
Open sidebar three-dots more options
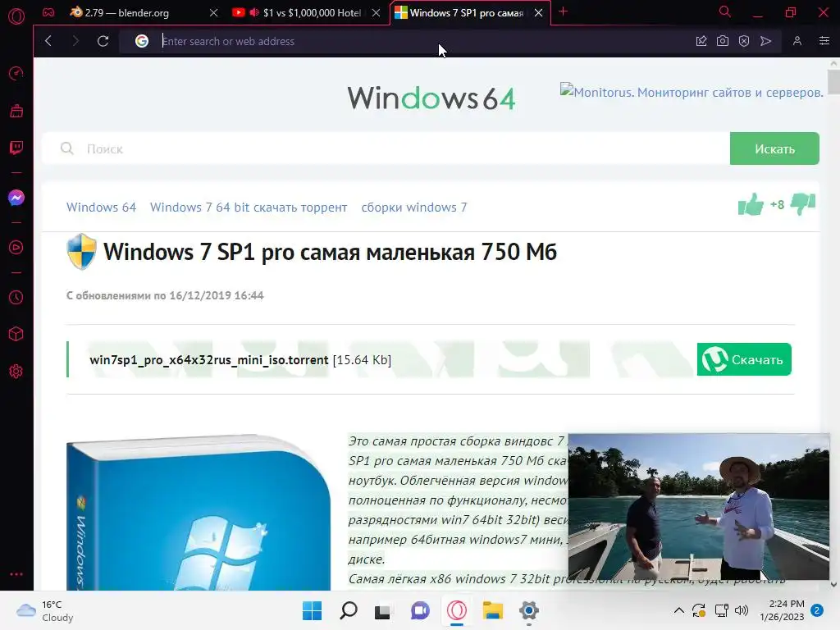click(x=16, y=573)
